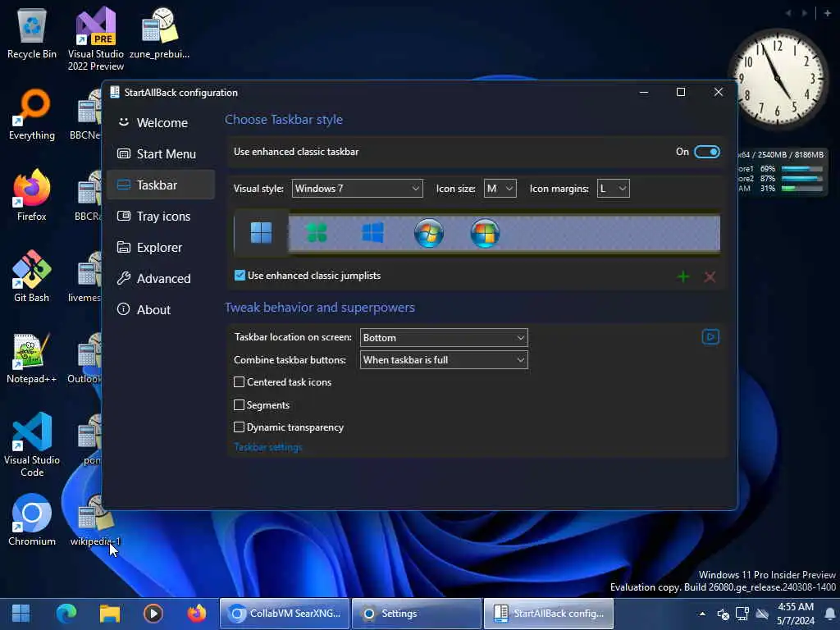The image size is (840, 630).
Task: Select the Windows 11 start button style icon
Action: (262, 233)
